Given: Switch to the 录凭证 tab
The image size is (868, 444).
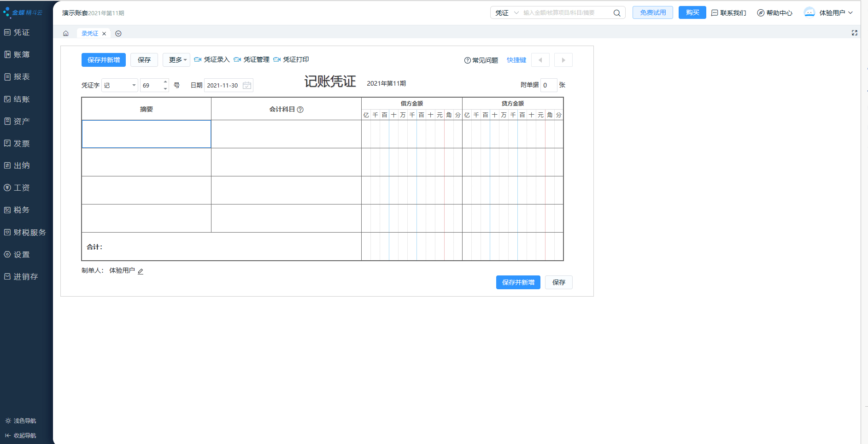Looking at the screenshot, I should point(90,34).
